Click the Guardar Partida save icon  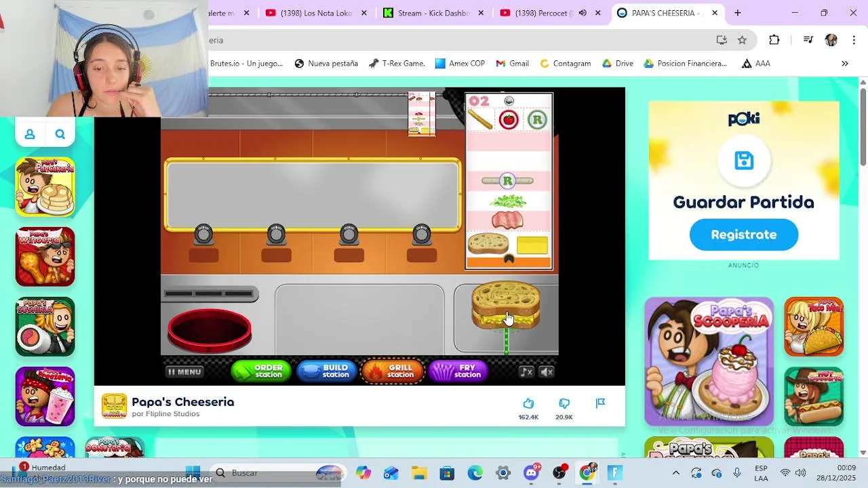(x=744, y=161)
